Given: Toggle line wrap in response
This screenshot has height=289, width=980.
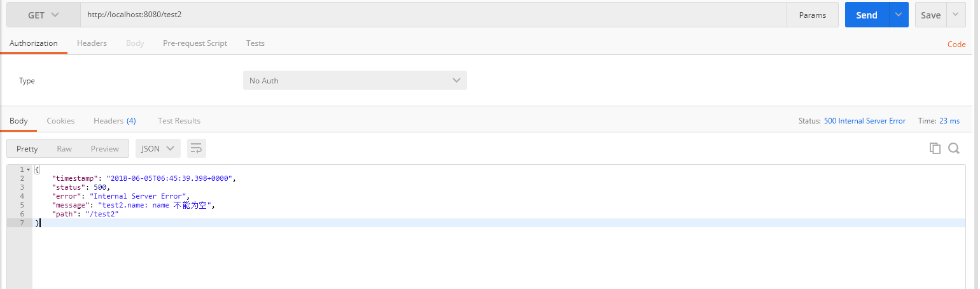Looking at the screenshot, I should (x=197, y=148).
